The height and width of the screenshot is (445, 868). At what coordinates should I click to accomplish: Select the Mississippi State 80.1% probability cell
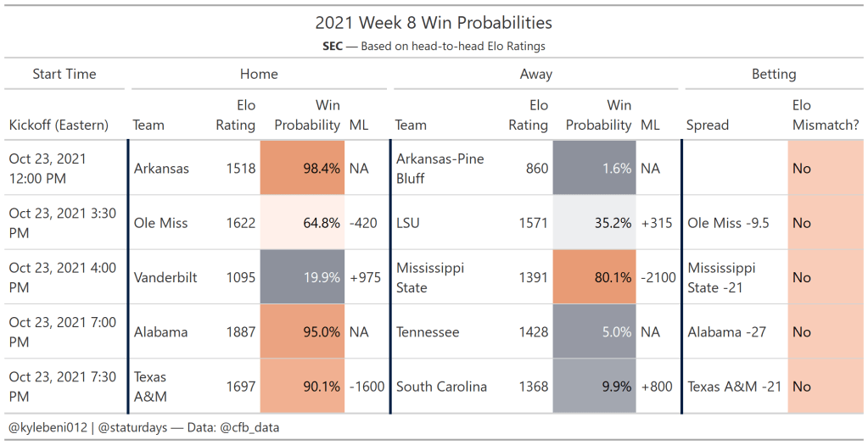click(593, 277)
